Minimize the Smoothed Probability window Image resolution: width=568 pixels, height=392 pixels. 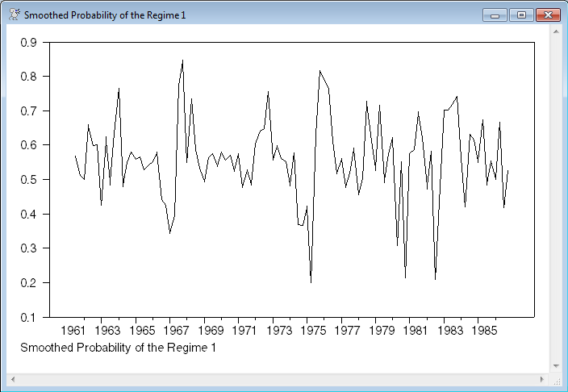[494, 15]
